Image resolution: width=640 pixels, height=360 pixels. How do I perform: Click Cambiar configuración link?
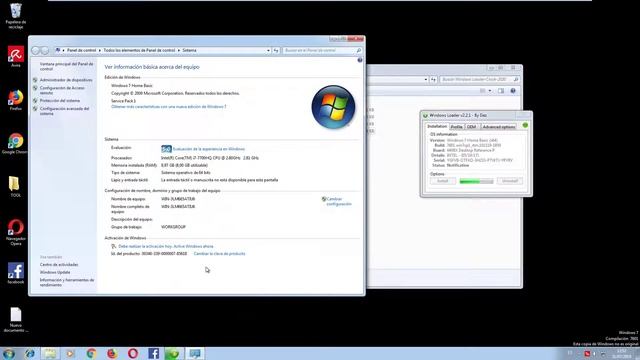(x=339, y=201)
